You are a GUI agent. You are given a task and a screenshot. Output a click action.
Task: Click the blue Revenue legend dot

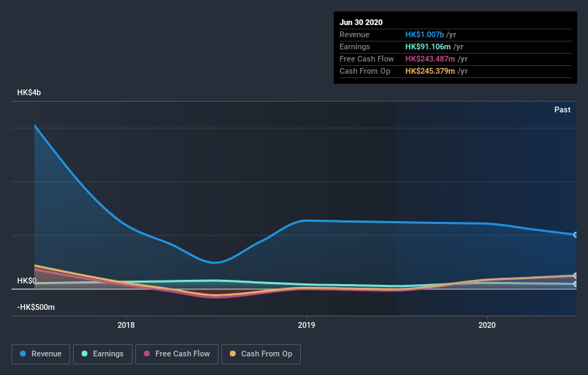click(x=23, y=354)
